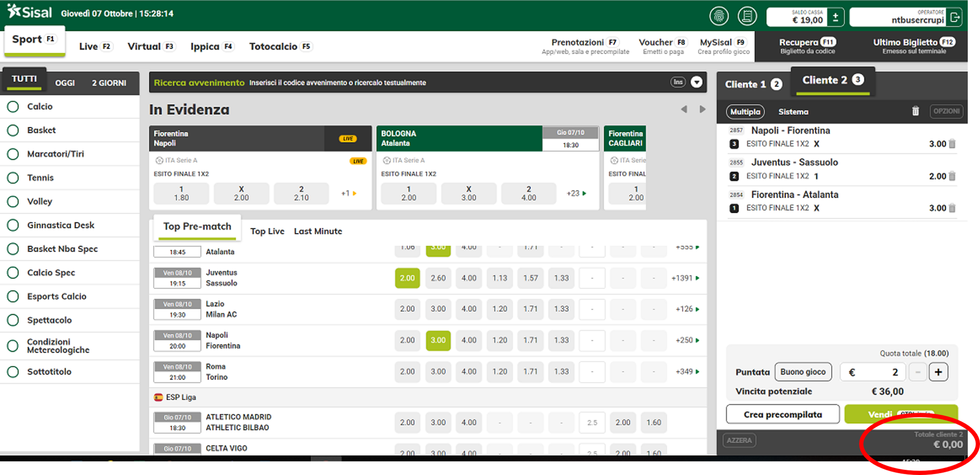
Task: Select the Ginnastica Desk radio
Action: [13, 225]
